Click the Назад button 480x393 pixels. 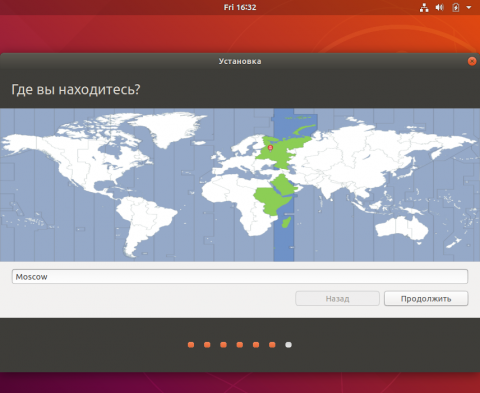[337, 298]
